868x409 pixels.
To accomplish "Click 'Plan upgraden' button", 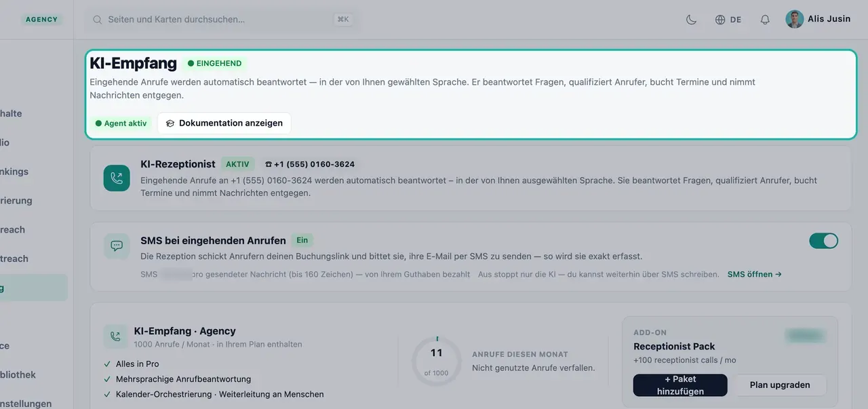I will 780,385.
